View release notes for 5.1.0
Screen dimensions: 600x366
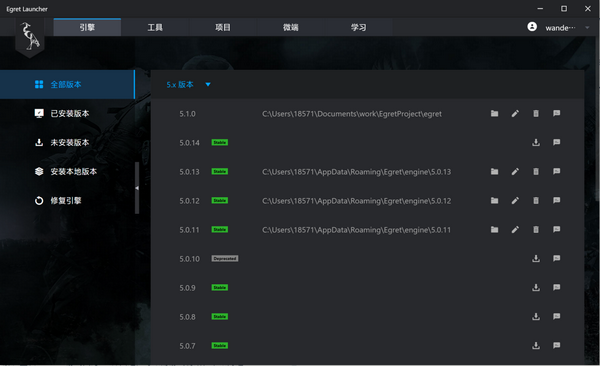pyautogui.click(x=556, y=113)
